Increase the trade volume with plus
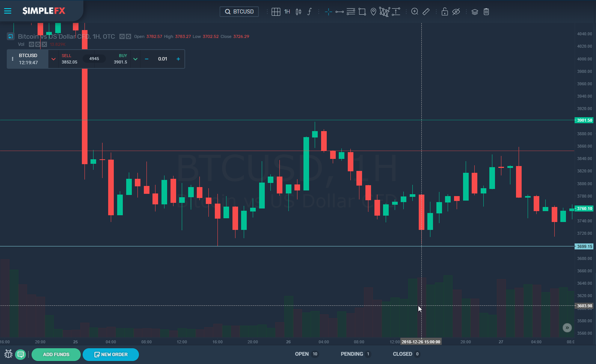Screen dimensions: 596x364 178,59
